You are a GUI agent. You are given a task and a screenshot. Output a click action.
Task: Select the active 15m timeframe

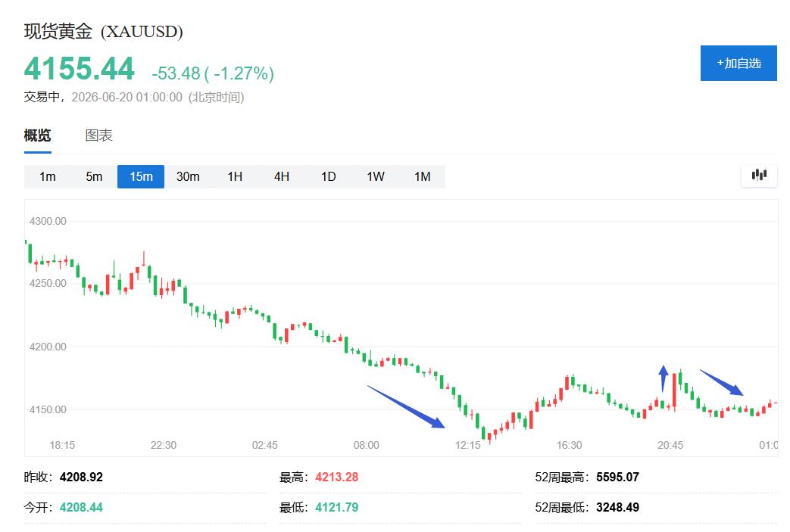coord(141,176)
